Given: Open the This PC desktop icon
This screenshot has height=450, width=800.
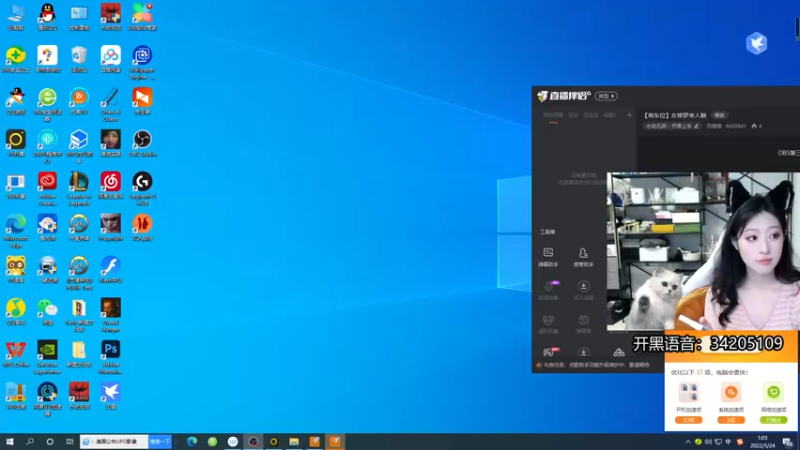Looking at the screenshot, I should point(16,16).
